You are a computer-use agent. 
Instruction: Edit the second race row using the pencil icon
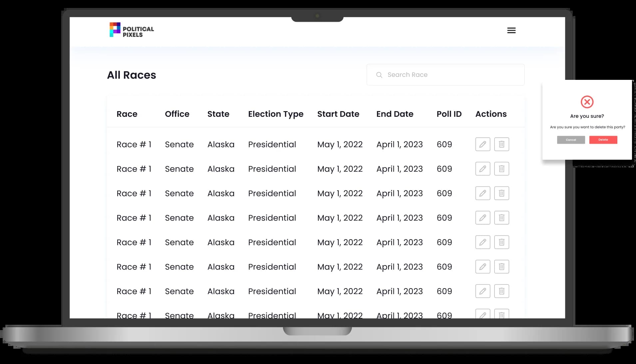click(x=482, y=169)
